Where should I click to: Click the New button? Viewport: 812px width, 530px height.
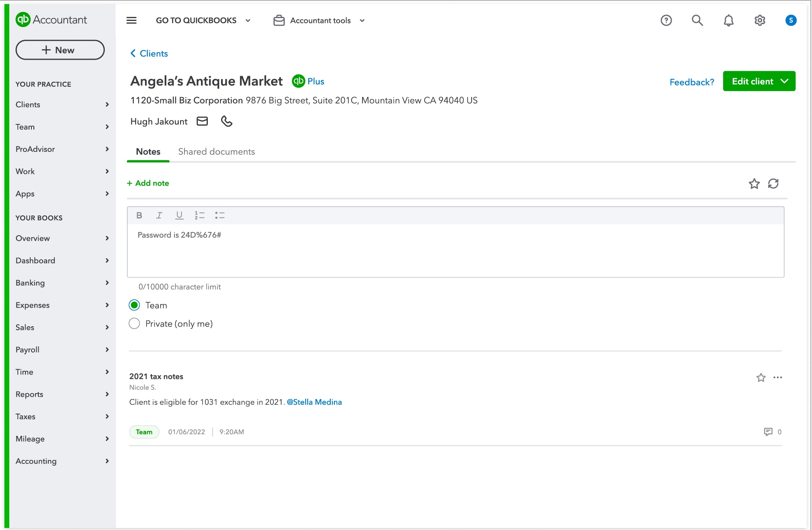pyautogui.click(x=60, y=50)
